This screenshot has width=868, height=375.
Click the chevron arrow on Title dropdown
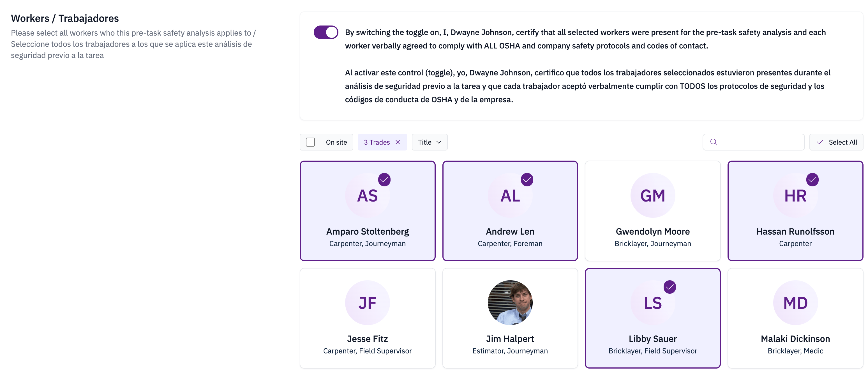pyautogui.click(x=439, y=142)
